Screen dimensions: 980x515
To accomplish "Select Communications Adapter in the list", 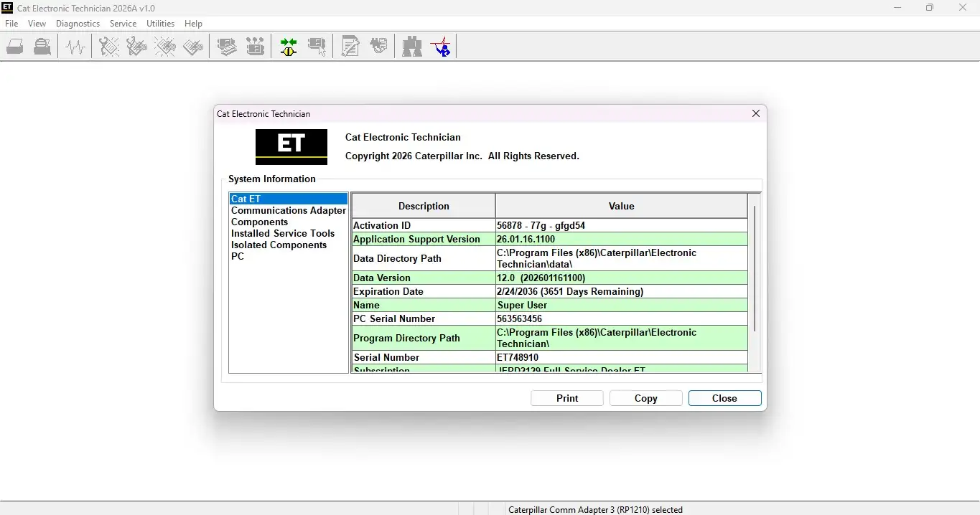I will pyautogui.click(x=289, y=210).
